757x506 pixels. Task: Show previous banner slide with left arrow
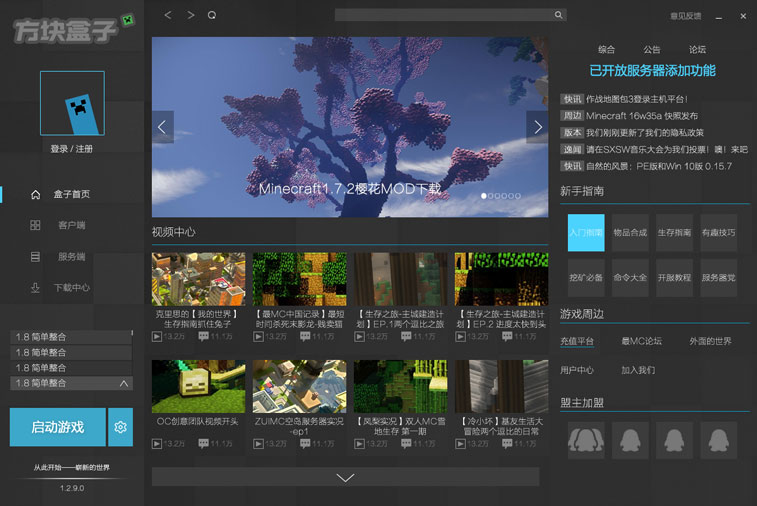click(163, 127)
